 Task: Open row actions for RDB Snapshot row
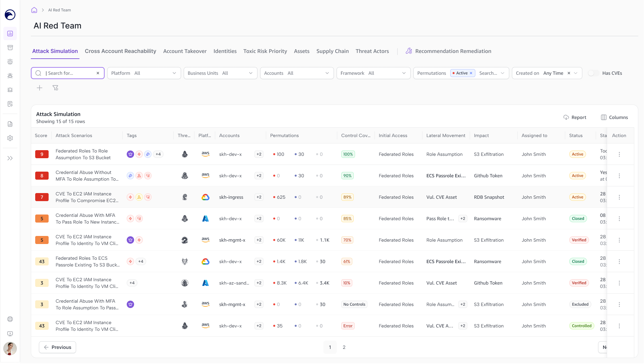pos(619,197)
